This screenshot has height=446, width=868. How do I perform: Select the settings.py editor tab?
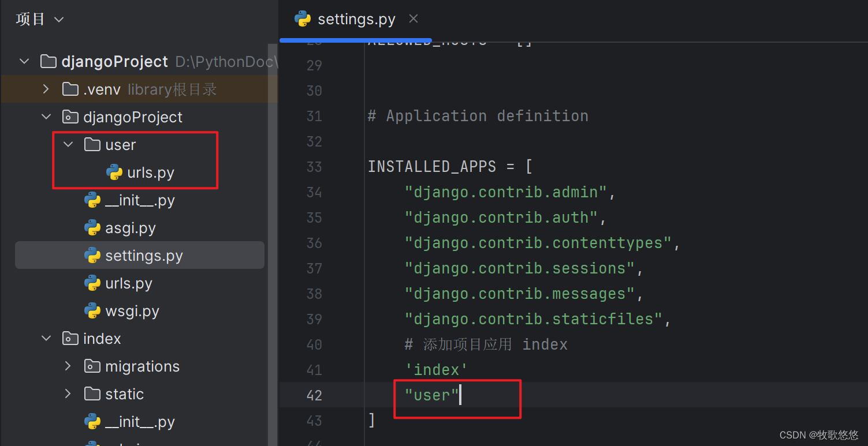(356, 19)
